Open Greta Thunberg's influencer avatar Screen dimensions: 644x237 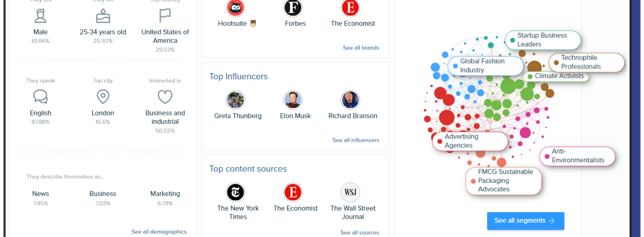235,100
